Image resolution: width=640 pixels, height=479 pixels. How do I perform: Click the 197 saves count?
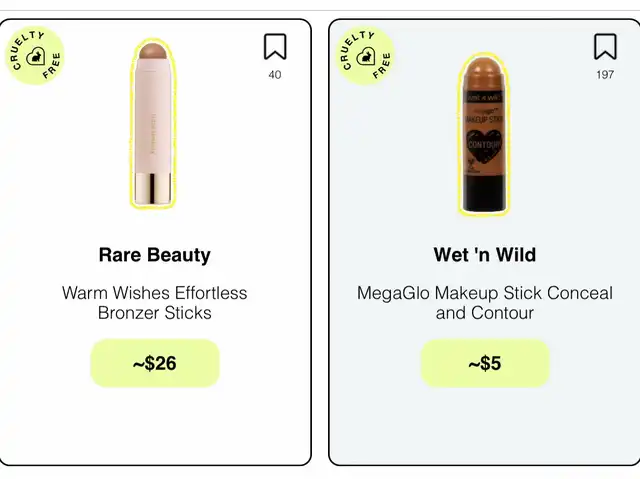(605, 75)
